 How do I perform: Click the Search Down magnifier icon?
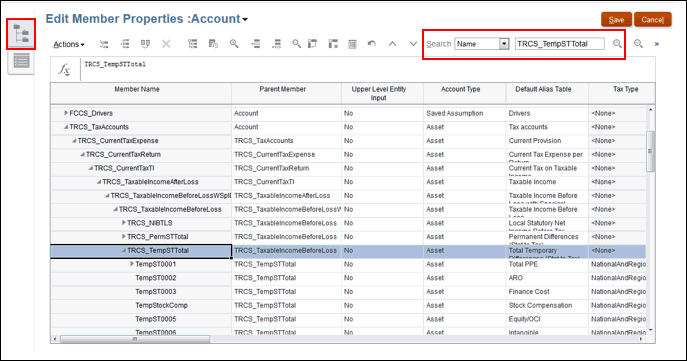click(x=638, y=44)
